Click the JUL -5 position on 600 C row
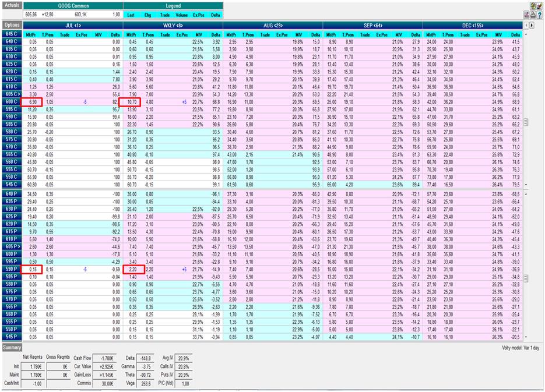 pyautogui.click(x=85, y=102)
